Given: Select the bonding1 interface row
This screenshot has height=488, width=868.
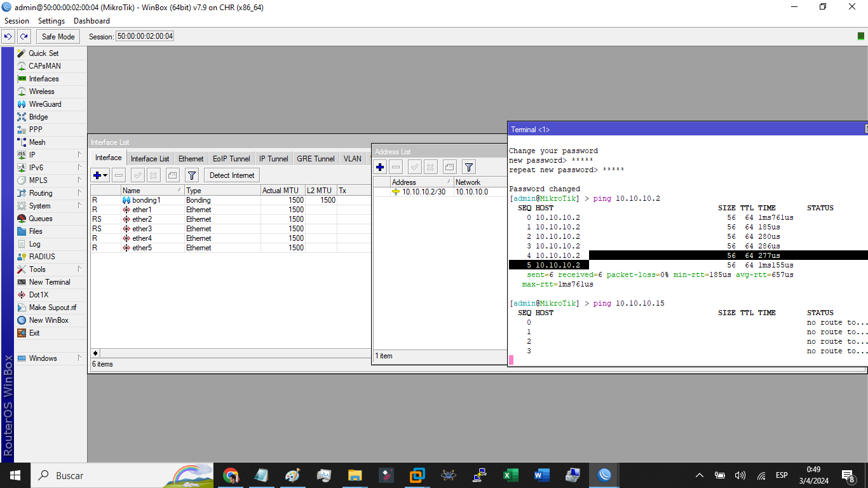Looking at the screenshot, I should click(231, 200).
